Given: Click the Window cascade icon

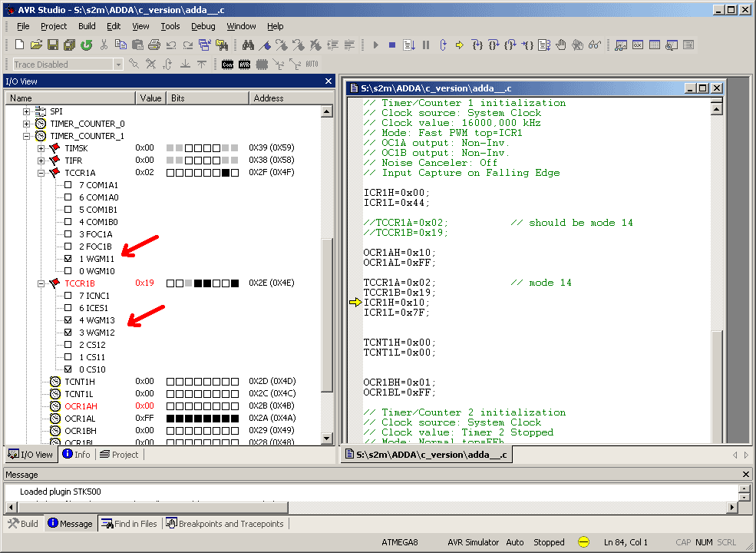Looking at the screenshot, I should coord(204,45).
